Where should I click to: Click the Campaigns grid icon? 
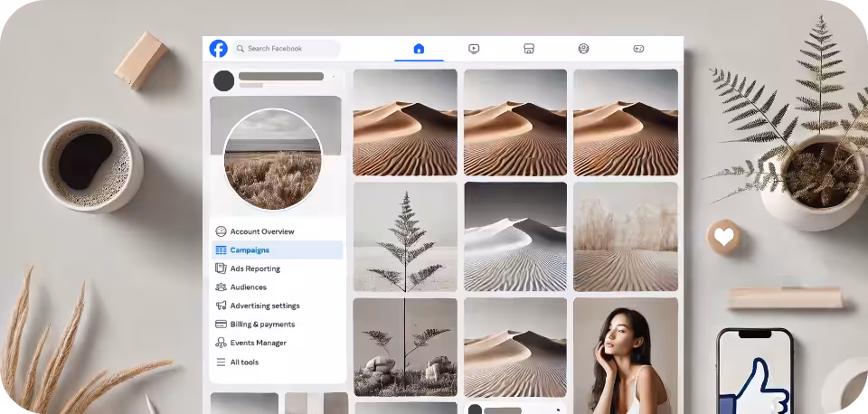pos(221,250)
